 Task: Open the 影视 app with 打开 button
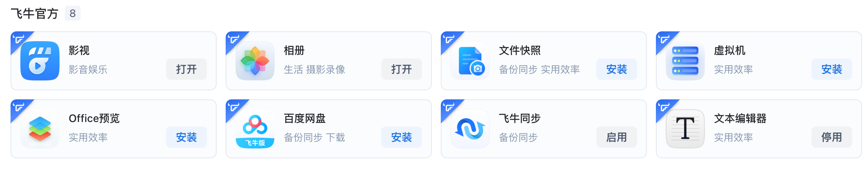(x=186, y=69)
